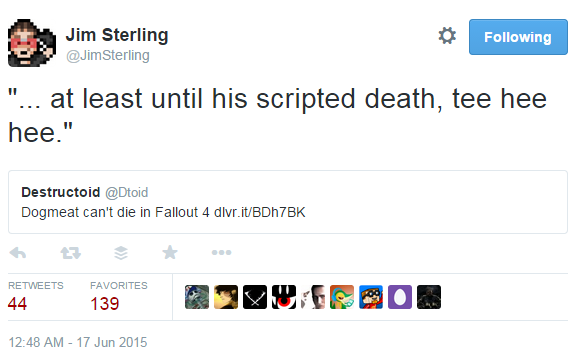Select the first skull avatar in likers row
The width and height of the screenshot is (580, 360).
[x=197, y=297]
